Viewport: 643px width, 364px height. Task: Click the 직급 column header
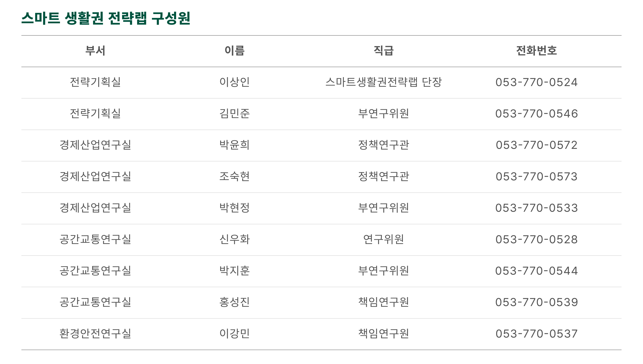coord(384,51)
